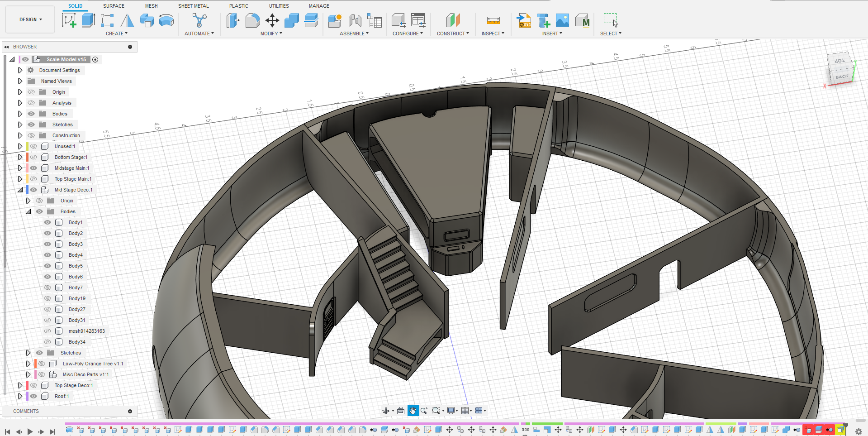Step timeline one feature back
This screenshot has height=436, width=868.
(19, 431)
